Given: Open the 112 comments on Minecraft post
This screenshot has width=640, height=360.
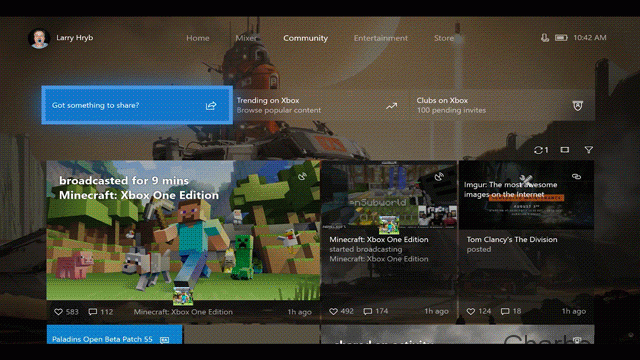Looking at the screenshot, I should [101, 312].
